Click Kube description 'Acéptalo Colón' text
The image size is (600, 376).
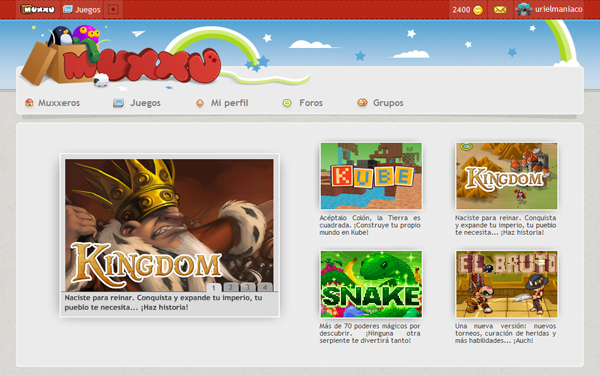pos(370,225)
